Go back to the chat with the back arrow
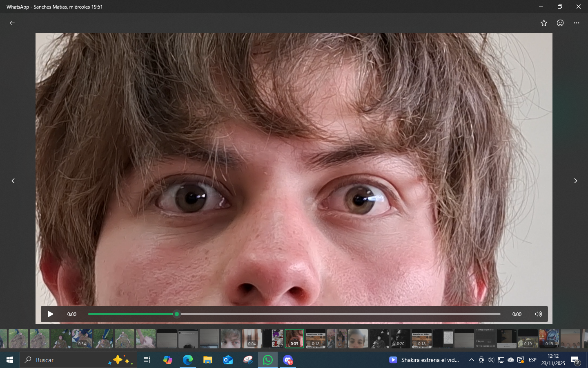The height and width of the screenshot is (368, 588). click(x=12, y=23)
